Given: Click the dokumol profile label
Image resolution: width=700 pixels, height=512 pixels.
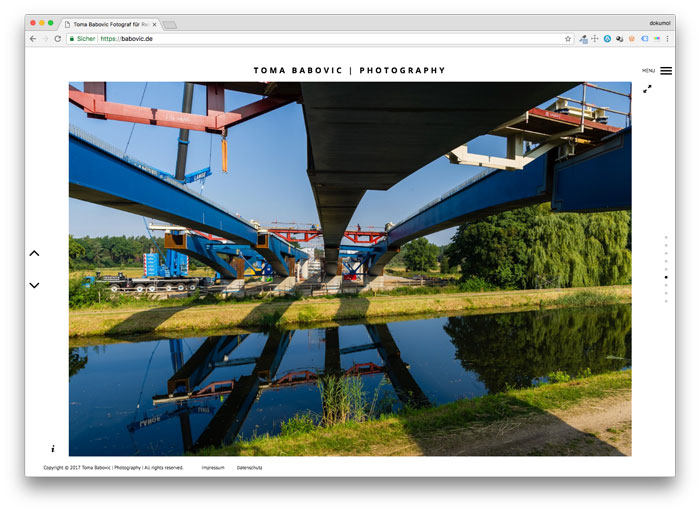Looking at the screenshot, I should click(660, 23).
